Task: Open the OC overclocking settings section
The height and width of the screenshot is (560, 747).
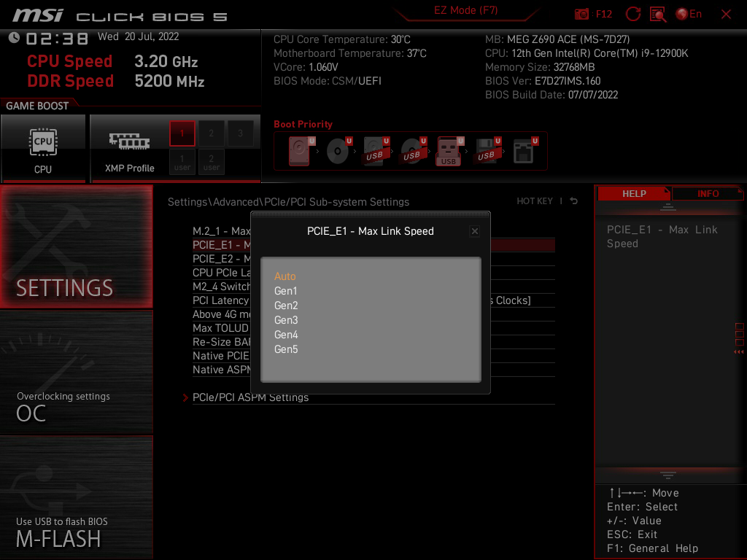Action: point(76,373)
